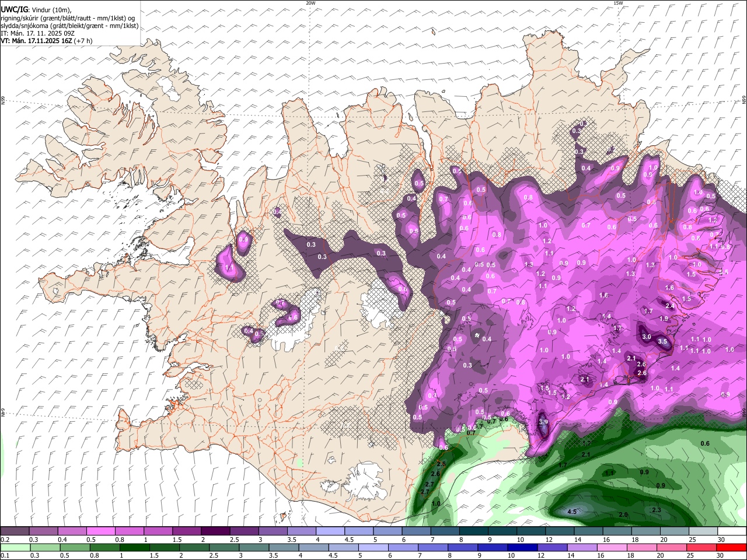
Task: Click the light purple 14–16 rain swatch
Action: (x=581, y=547)
